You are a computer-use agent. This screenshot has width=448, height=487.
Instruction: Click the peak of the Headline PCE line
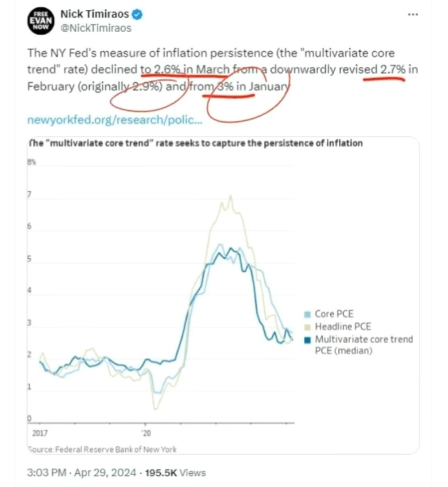point(230,196)
